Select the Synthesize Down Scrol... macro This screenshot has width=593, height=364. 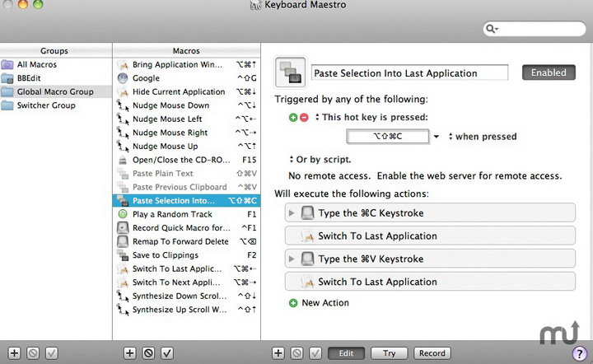coord(186,296)
